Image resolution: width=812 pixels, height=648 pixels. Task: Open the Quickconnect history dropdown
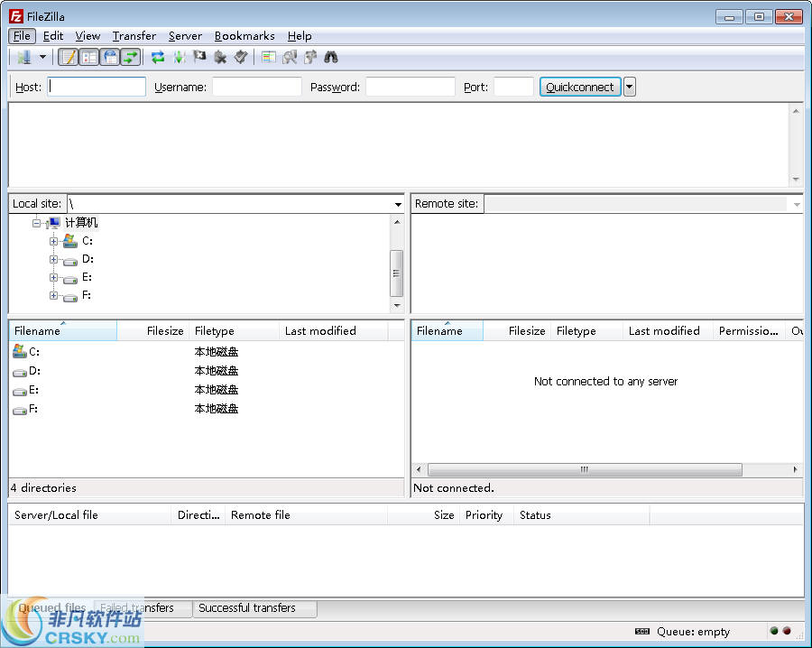[x=629, y=87]
